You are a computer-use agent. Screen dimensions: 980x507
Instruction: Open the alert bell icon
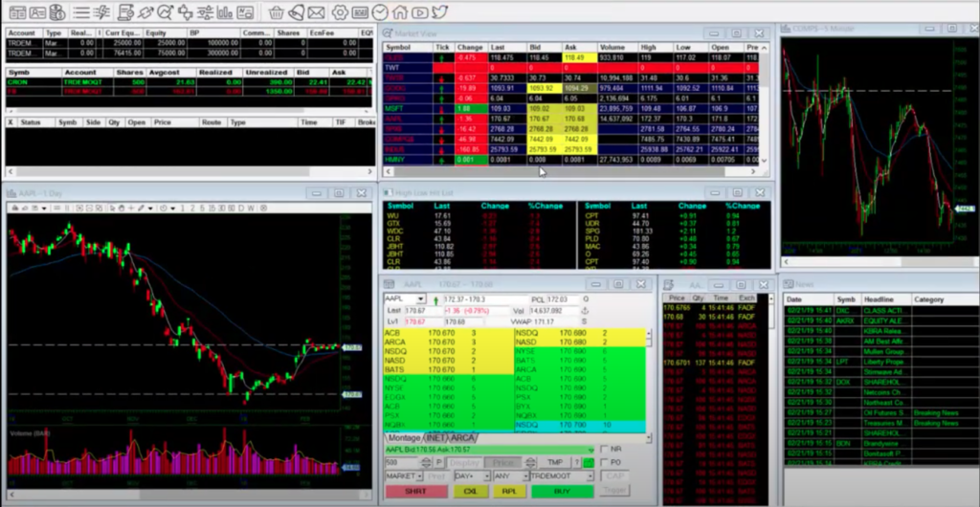click(297, 13)
